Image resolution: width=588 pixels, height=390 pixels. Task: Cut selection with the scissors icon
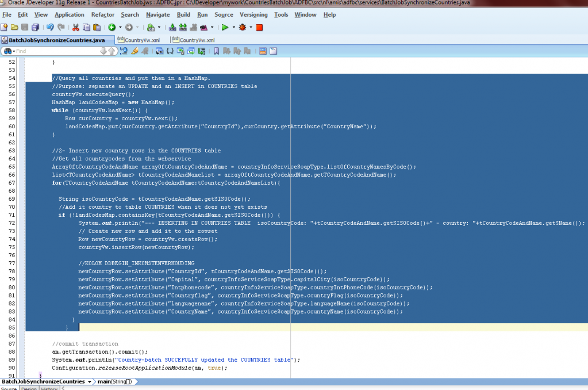pyautogui.click(x=75, y=27)
